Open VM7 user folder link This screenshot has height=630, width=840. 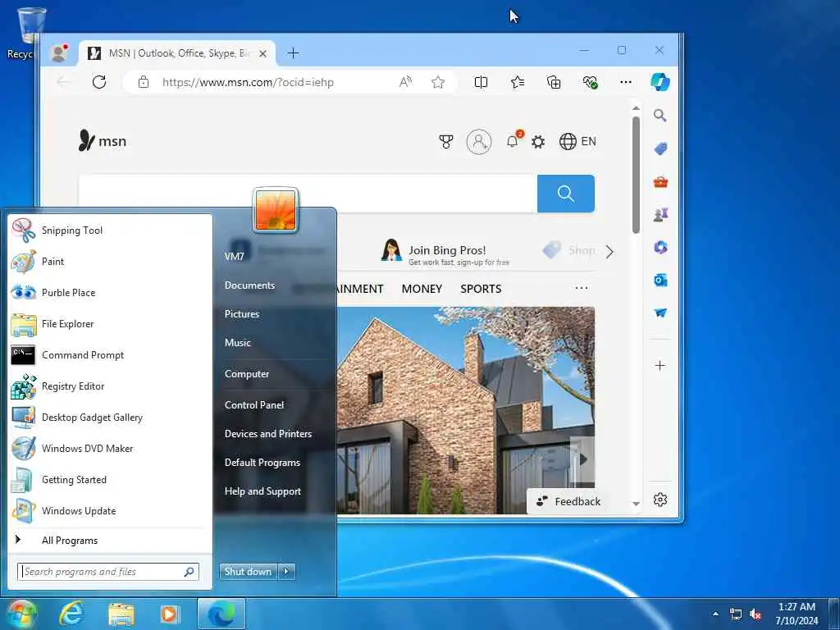[x=234, y=257]
